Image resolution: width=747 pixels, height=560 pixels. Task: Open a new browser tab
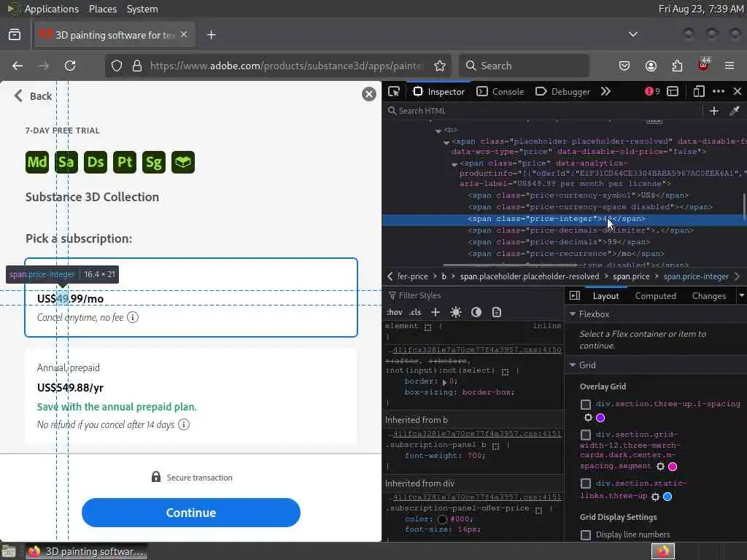point(211,35)
